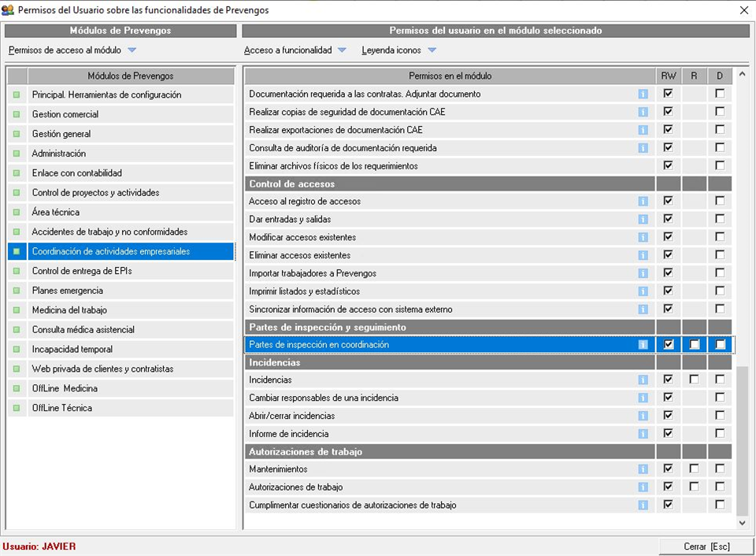Uncheck RW for Modificar accesos existentes

coord(668,237)
